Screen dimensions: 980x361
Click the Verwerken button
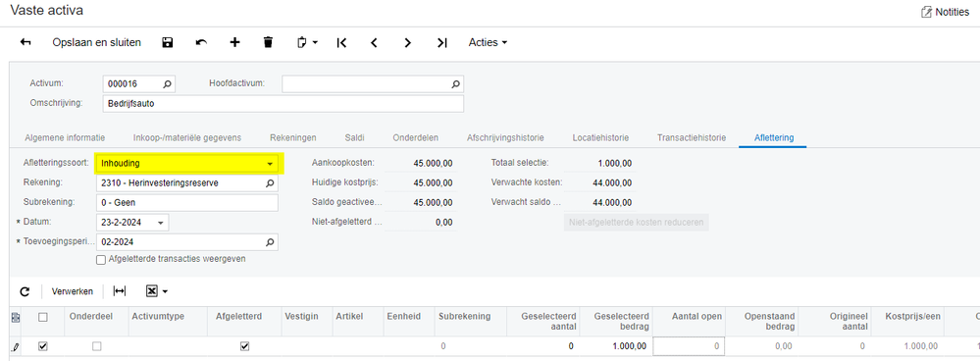(73, 291)
